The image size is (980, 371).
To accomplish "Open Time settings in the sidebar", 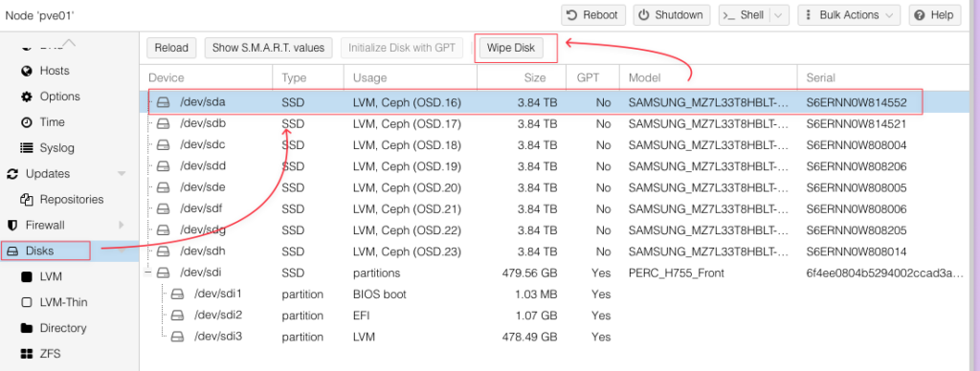I will (52, 121).
